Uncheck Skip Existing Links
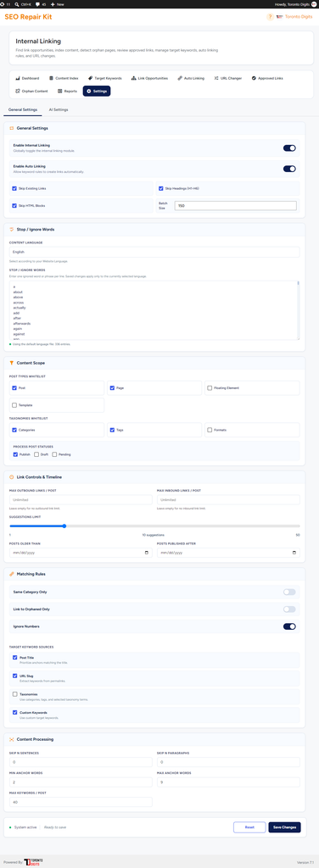The width and height of the screenshot is (319, 868). (14, 189)
